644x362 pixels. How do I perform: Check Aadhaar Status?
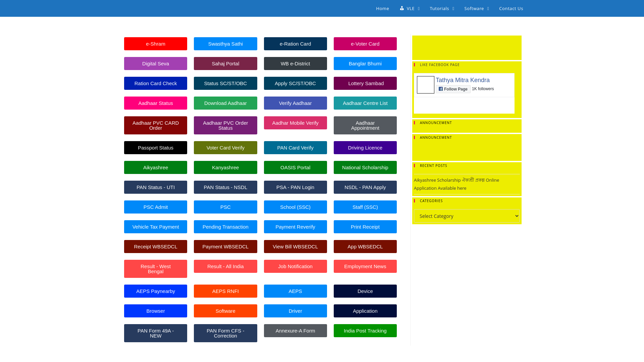[x=156, y=103]
